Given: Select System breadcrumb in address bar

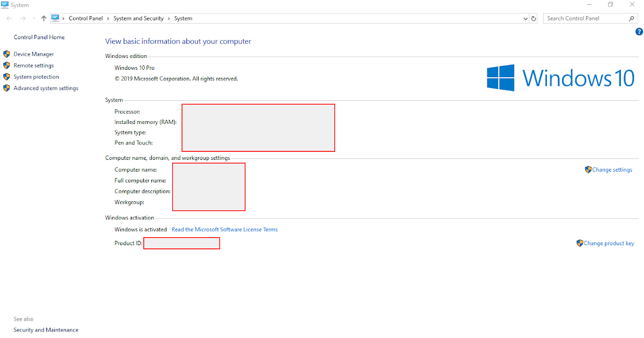Looking at the screenshot, I should (183, 18).
